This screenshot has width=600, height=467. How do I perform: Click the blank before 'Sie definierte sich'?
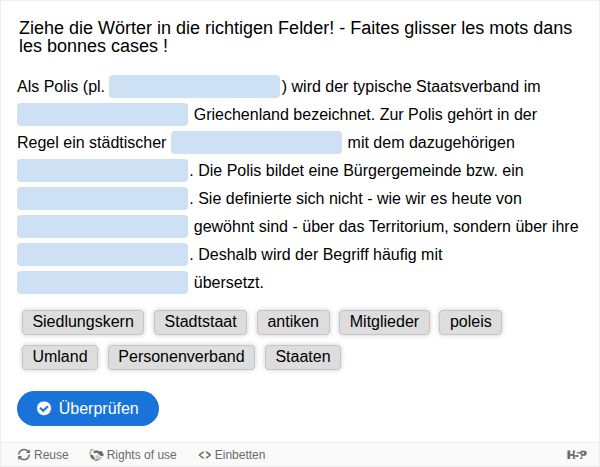click(x=103, y=199)
